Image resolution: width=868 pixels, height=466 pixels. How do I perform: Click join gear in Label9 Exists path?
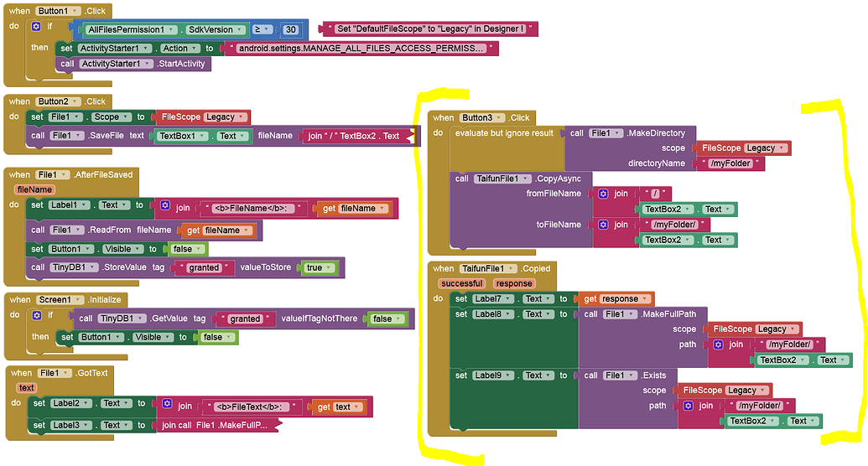689,406
